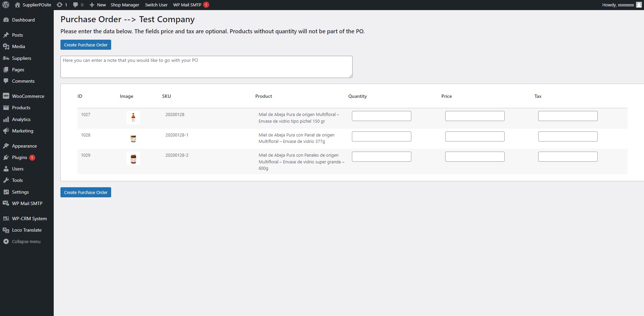
Task: Click SKU value 20200128-1
Action: [x=177, y=135]
